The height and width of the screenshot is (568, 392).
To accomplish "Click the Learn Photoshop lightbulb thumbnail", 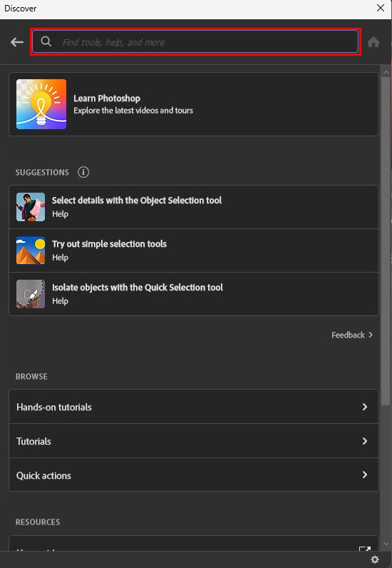I will 41,104.
